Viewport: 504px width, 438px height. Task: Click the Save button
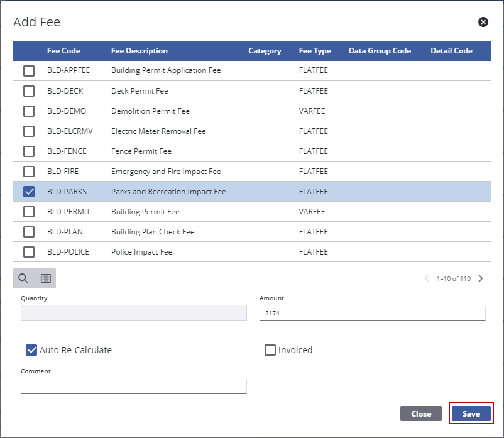pos(471,413)
